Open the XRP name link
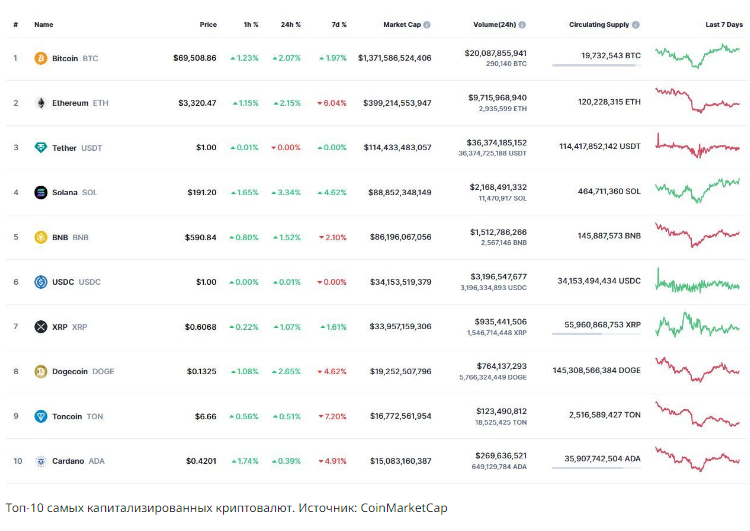Screen dimensions: 750x531 coord(69,327)
